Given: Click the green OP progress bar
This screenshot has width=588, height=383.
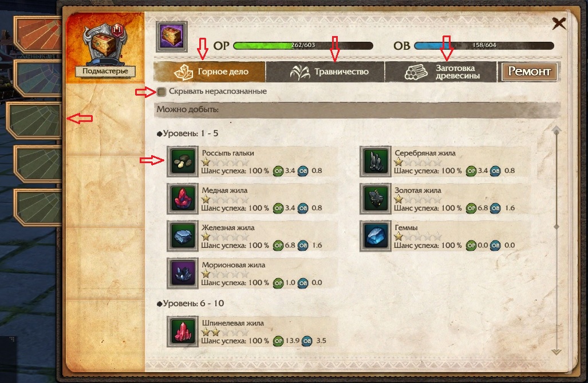Looking at the screenshot, I should pos(303,45).
